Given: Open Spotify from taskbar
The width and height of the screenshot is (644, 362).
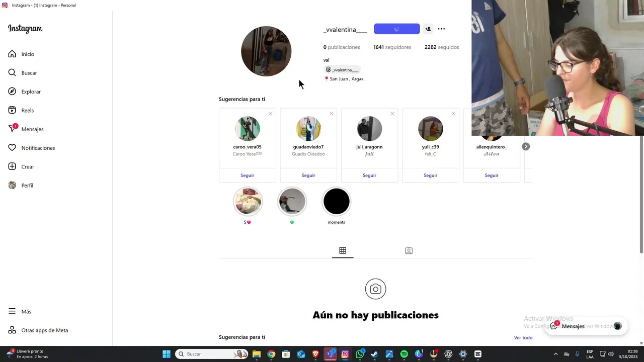Looking at the screenshot, I should coord(404,354).
